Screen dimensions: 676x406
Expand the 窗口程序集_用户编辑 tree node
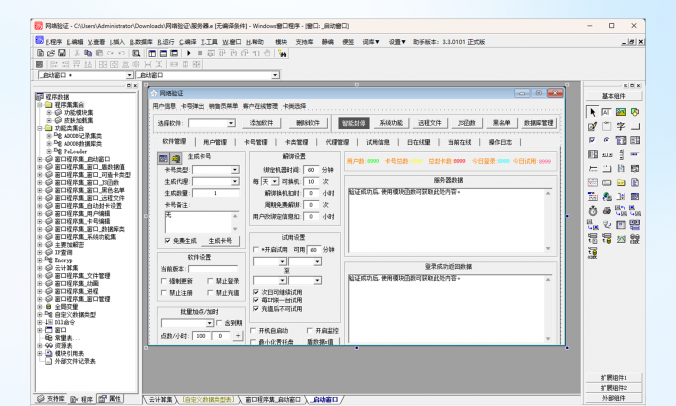[40, 213]
